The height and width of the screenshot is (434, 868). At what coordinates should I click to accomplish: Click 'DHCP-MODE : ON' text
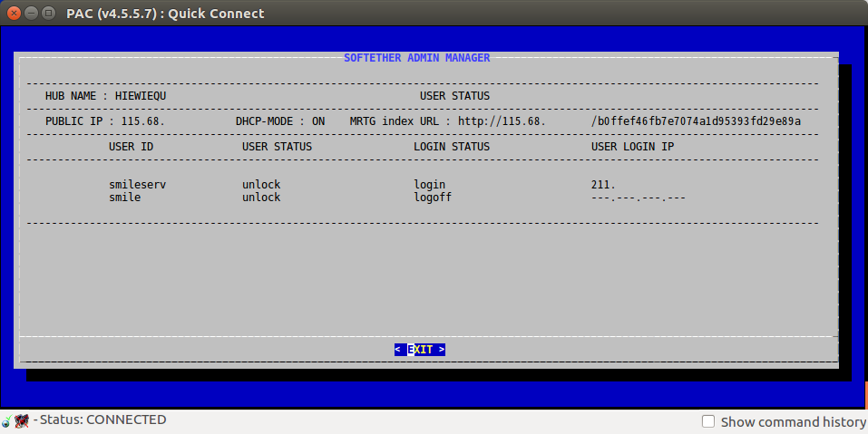pyautogui.click(x=280, y=121)
